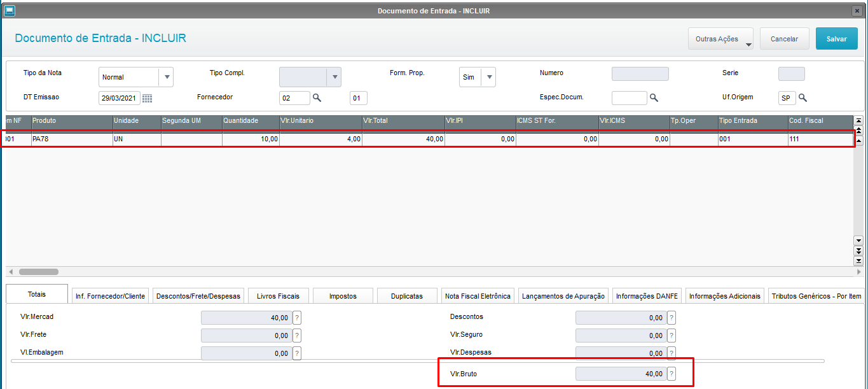Click Vlr.Unitario column header
The height and width of the screenshot is (389, 868).
(320, 120)
